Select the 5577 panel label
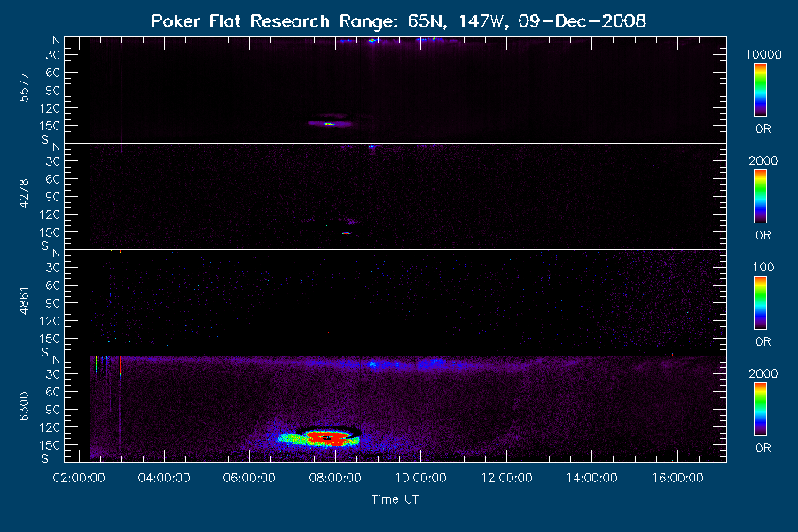The image size is (798, 532). 24,88
